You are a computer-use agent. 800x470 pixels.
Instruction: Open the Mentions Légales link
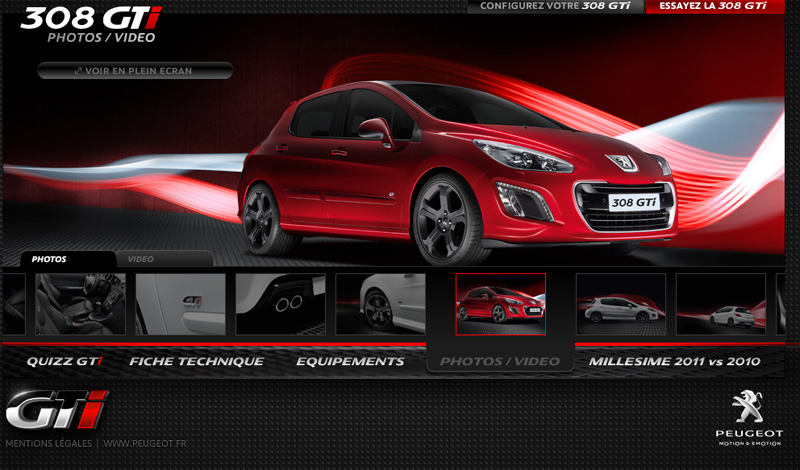click(x=48, y=443)
